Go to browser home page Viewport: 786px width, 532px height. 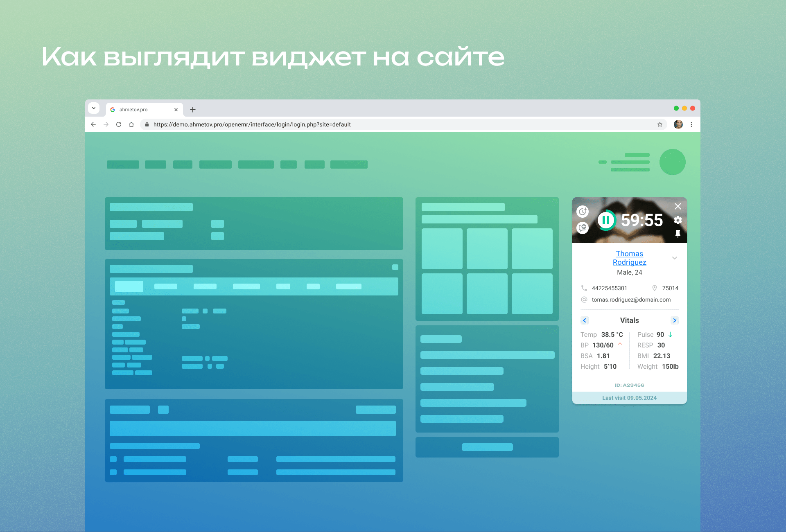pos(131,124)
